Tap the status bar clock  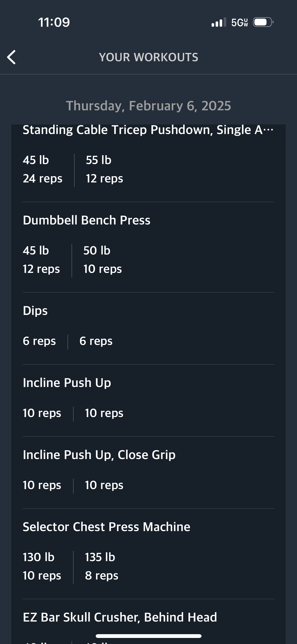click(x=54, y=22)
